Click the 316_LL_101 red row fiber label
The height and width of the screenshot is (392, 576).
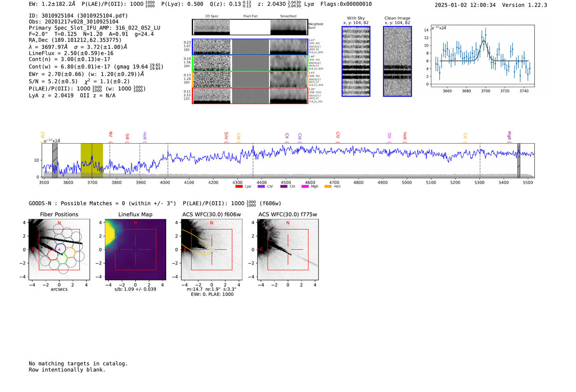316,102
